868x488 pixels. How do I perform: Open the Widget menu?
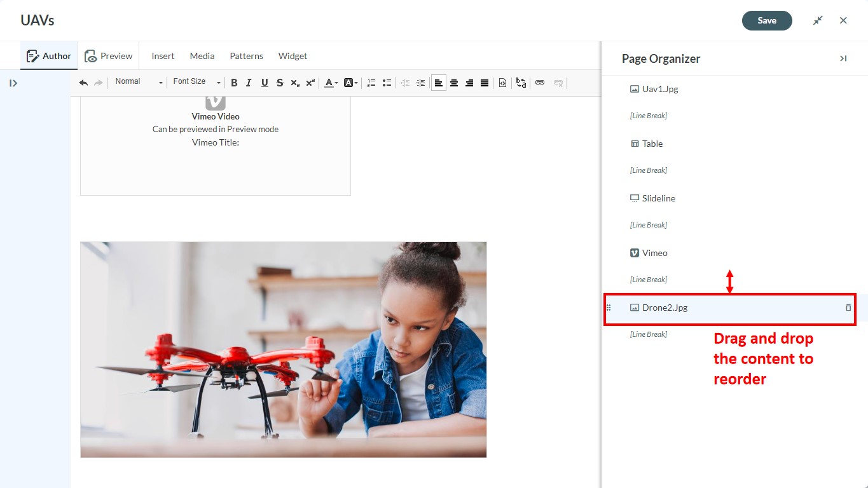tap(293, 56)
